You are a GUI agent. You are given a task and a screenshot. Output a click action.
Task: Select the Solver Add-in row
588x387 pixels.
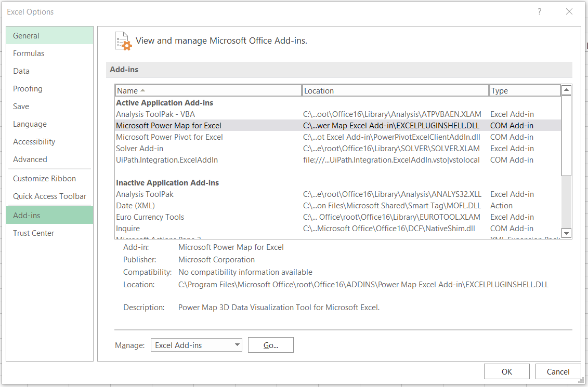(x=139, y=149)
